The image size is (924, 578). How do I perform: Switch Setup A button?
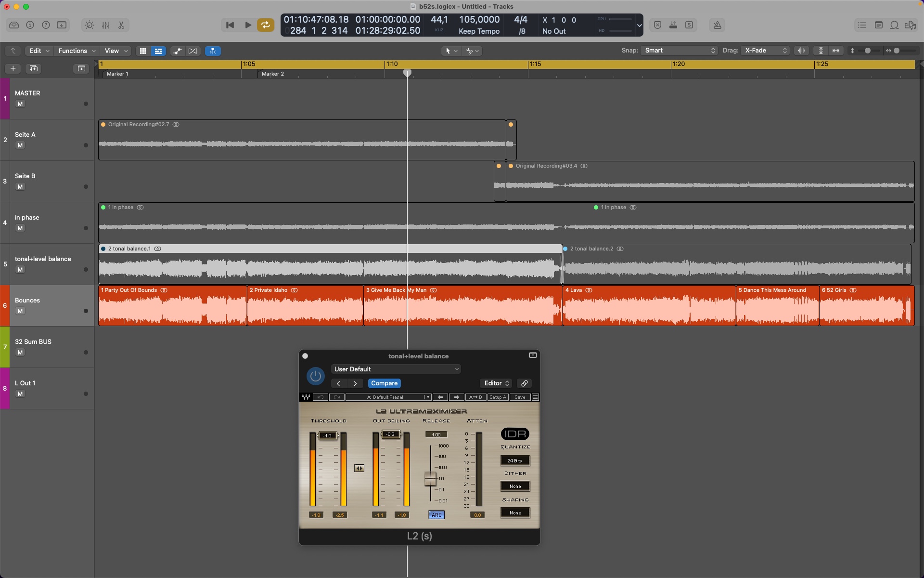point(498,397)
